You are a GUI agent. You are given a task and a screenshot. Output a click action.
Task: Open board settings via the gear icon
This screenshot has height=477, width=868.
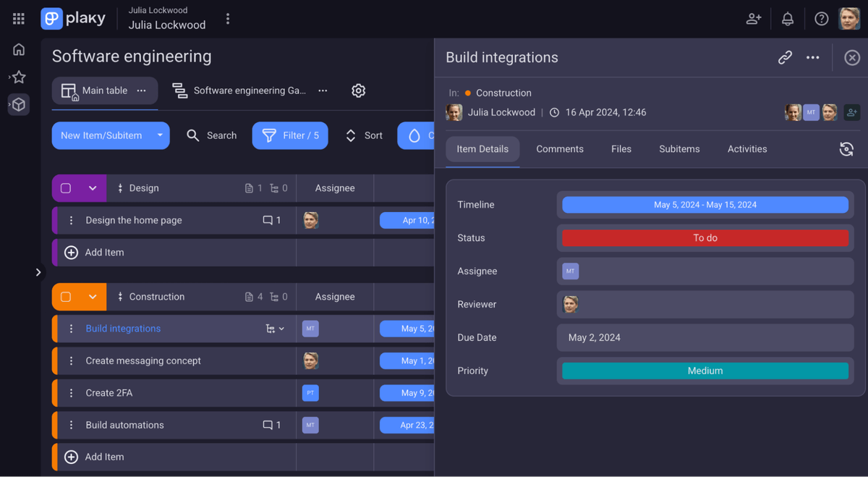click(358, 90)
